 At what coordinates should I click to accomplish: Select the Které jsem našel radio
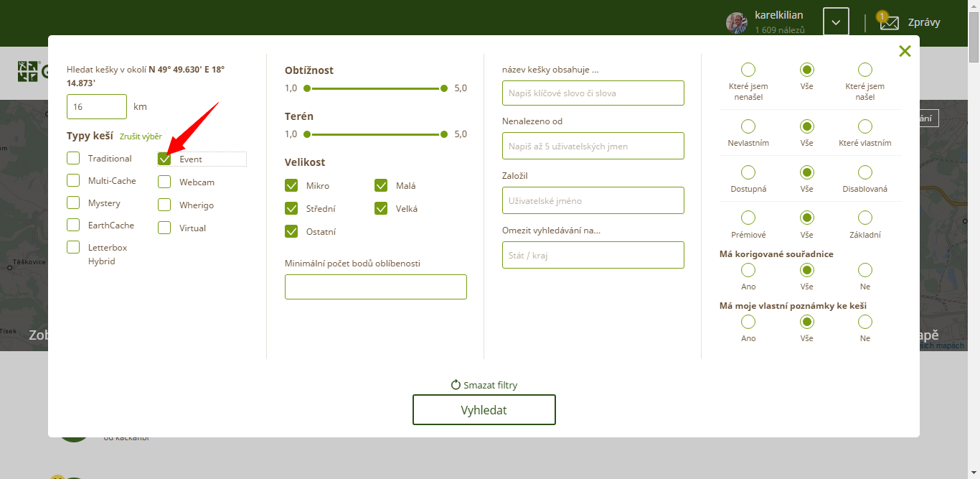click(x=865, y=70)
